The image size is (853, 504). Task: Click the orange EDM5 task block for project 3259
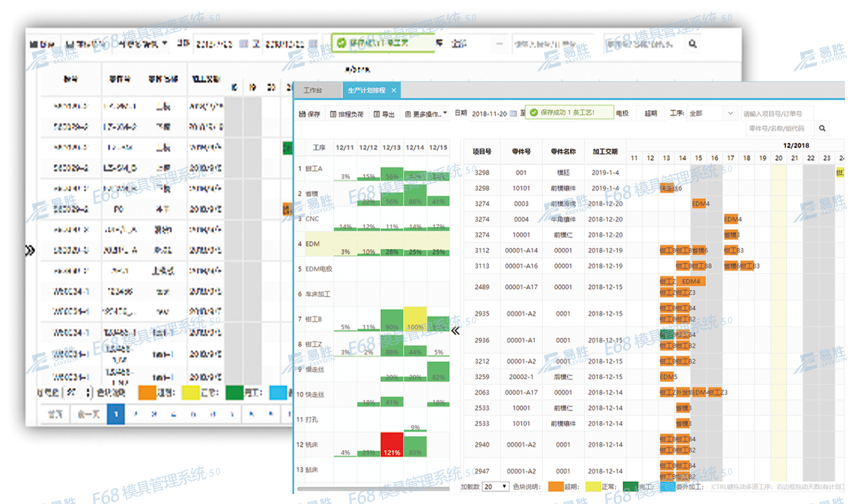tap(668, 377)
